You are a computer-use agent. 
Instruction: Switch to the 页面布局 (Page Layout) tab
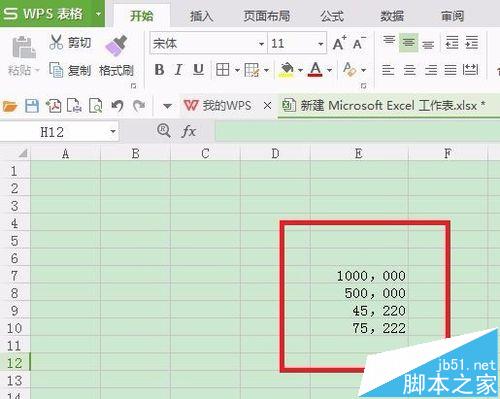tap(266, 16)
